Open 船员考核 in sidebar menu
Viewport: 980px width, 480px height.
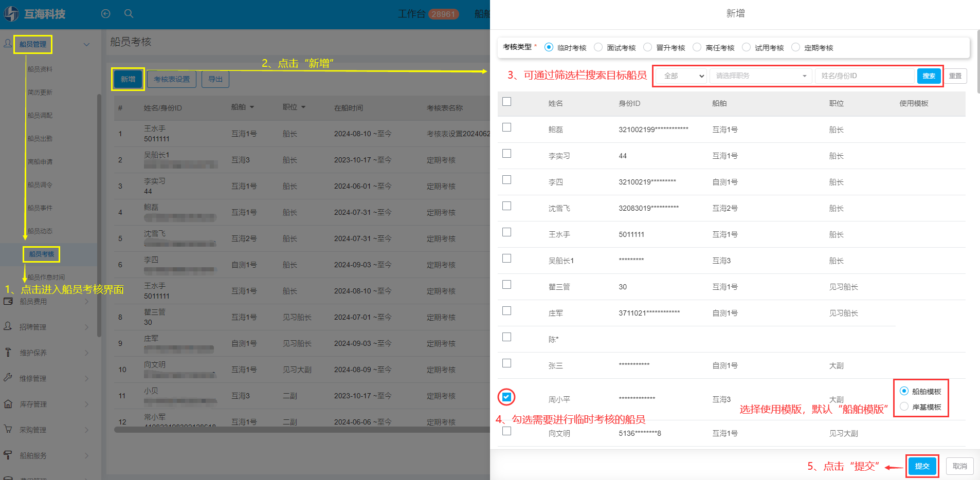[x=42, y=254]
